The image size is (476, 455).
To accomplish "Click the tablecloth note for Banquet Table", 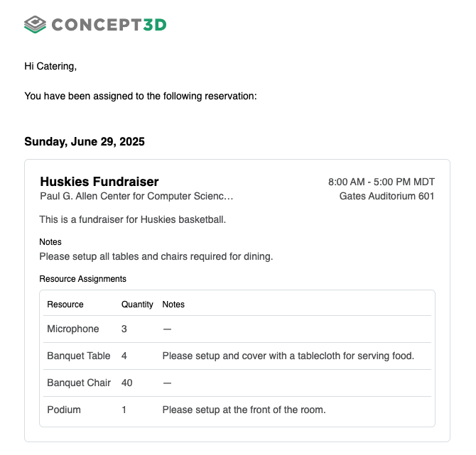I will 288,356.
